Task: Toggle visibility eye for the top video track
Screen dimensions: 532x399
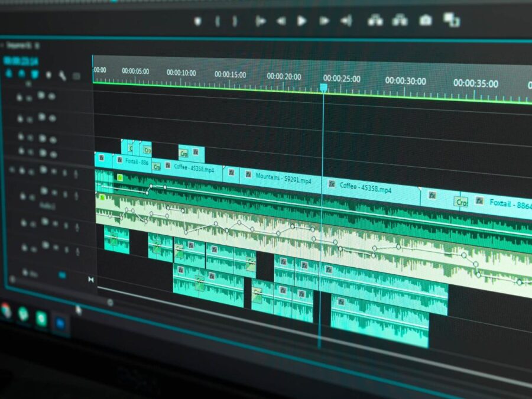Action: pos(52,97)
